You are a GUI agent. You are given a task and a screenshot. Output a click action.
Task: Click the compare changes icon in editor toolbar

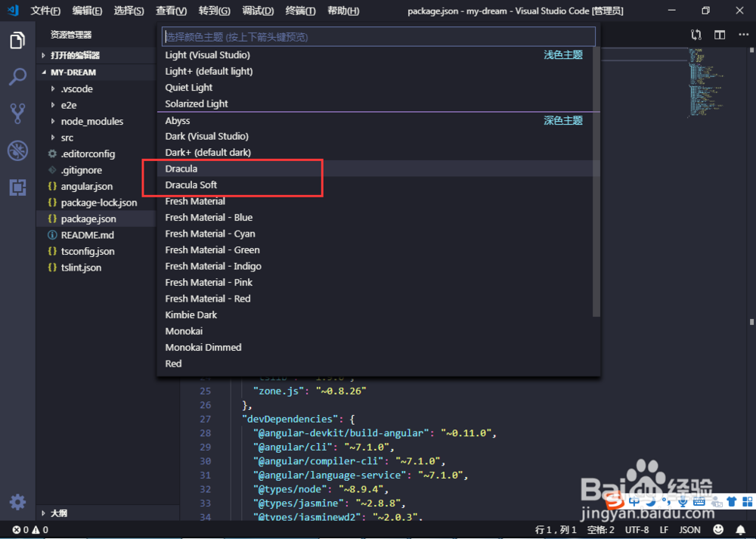696,35
